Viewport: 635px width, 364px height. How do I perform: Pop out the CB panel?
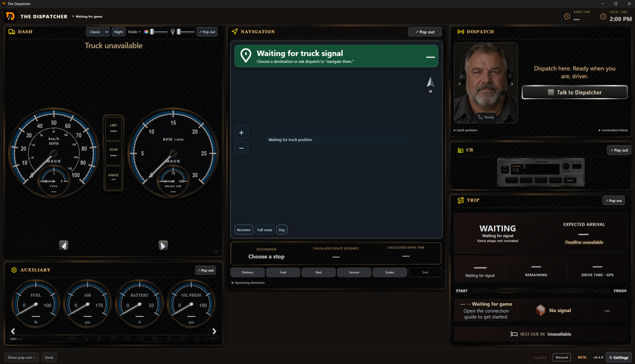(x=618, y=150)
